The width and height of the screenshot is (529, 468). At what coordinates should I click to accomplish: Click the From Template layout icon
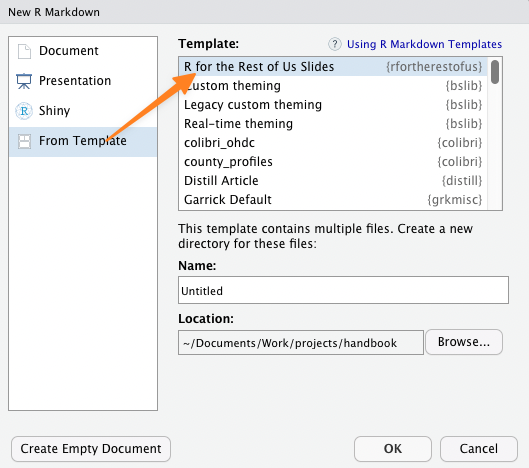click(x=24, y=141)
